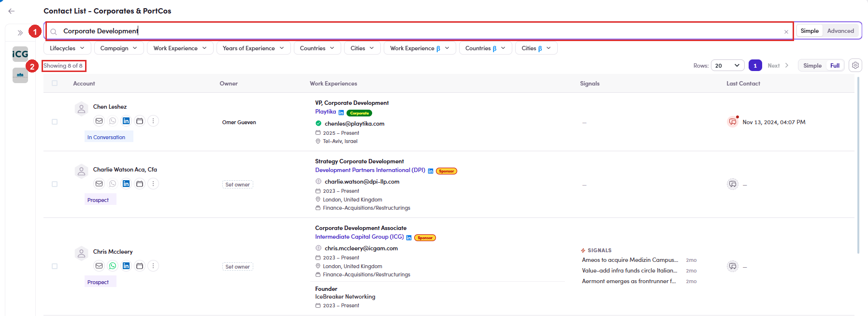Send email to Charlie Watson Aca, Cfa

(99, 184)
